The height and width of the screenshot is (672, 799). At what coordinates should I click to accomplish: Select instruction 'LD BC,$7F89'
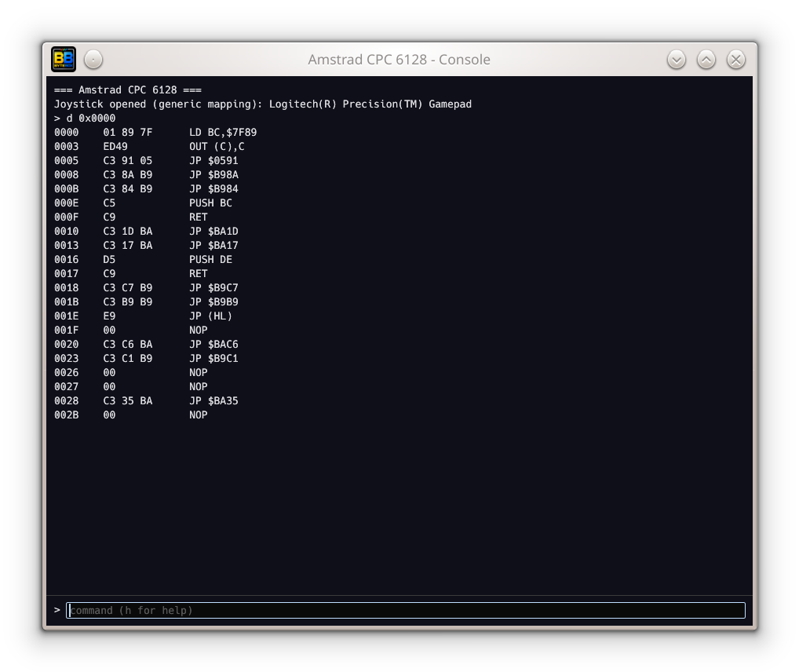[x=223, y=133]
